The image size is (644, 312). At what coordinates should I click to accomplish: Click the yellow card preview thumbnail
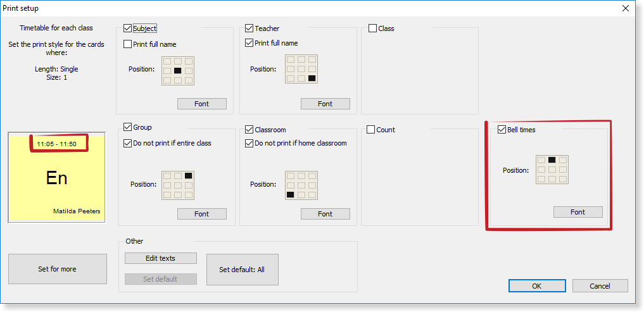(x=56, y=178)
